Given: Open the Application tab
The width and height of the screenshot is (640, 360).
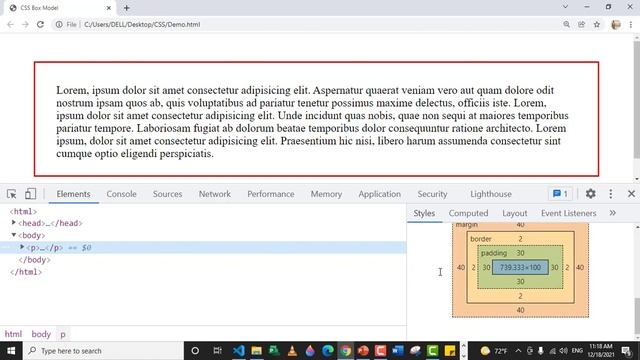Looking at the screenshot, I should pos(380,194).
